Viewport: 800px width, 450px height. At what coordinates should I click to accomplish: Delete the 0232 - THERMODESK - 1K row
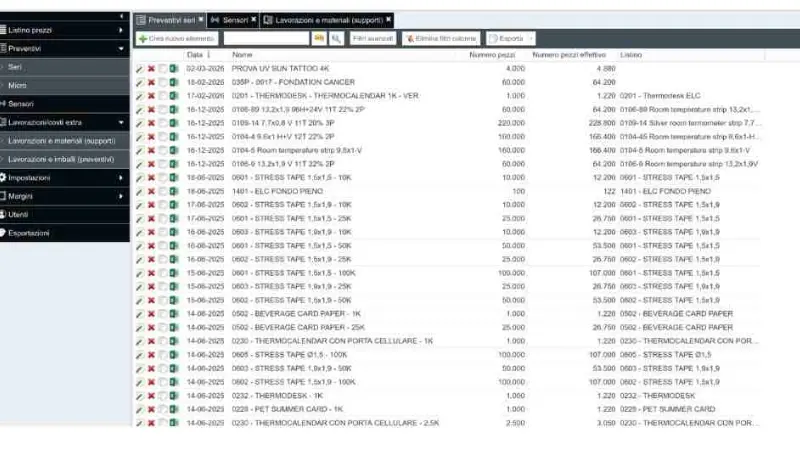pos(151,396)
